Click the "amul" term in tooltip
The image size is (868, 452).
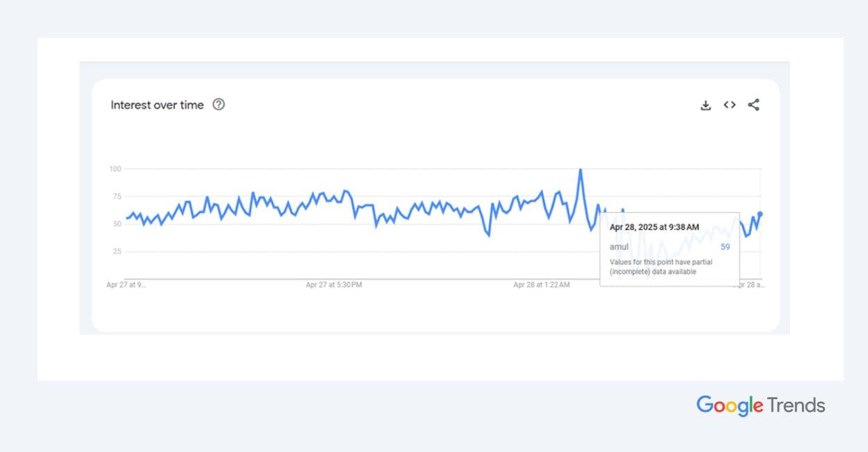click(619, 247)
